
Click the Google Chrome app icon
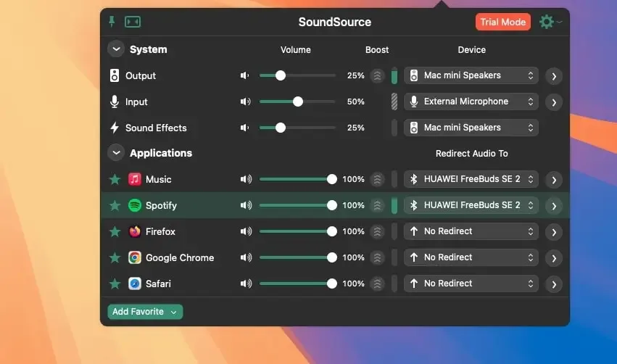point(135,257)
